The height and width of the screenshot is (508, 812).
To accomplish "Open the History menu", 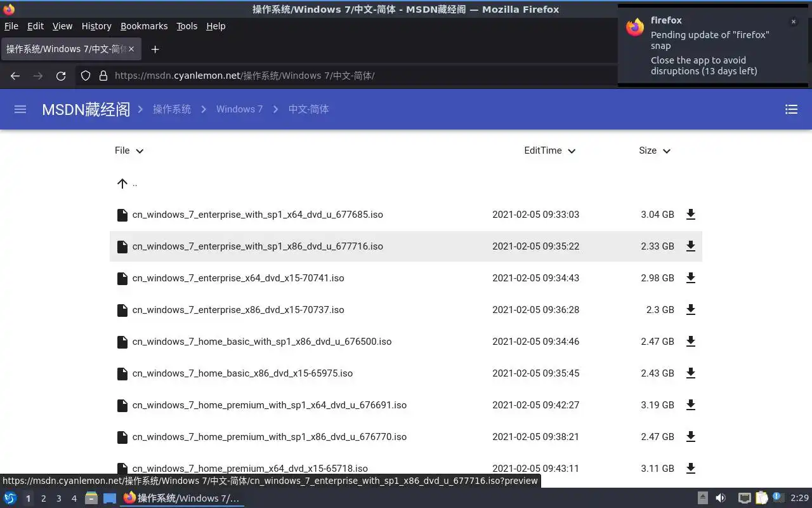I will click(x=96, y=26).
